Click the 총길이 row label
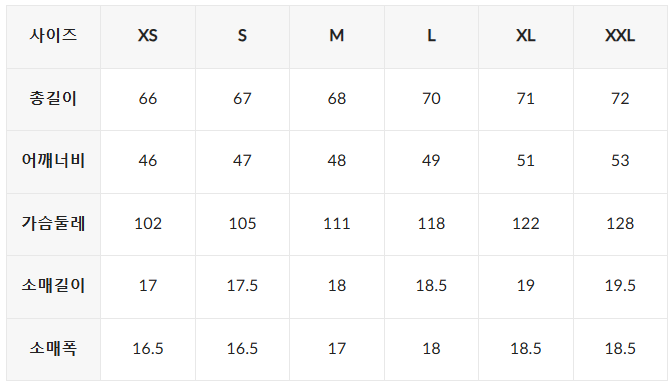671x385 pixels. coord(53,99)
